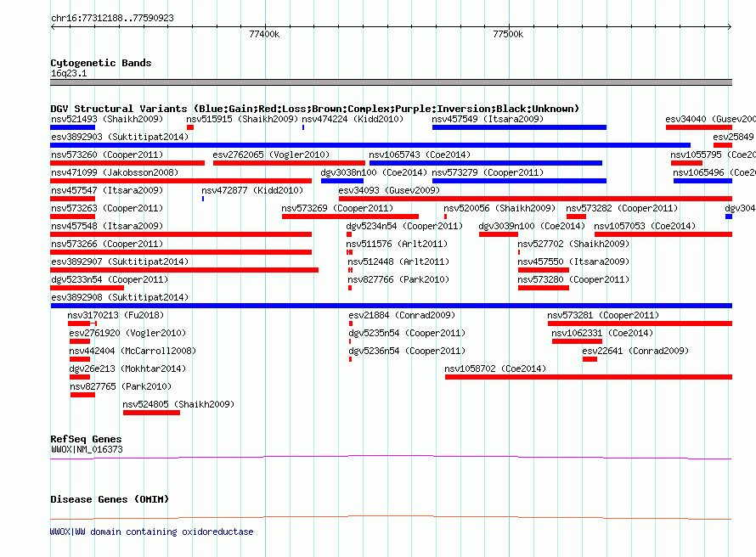Select the esv2762065 (Vogler2010) variant label
756x557 pixels.
(271, 155)
